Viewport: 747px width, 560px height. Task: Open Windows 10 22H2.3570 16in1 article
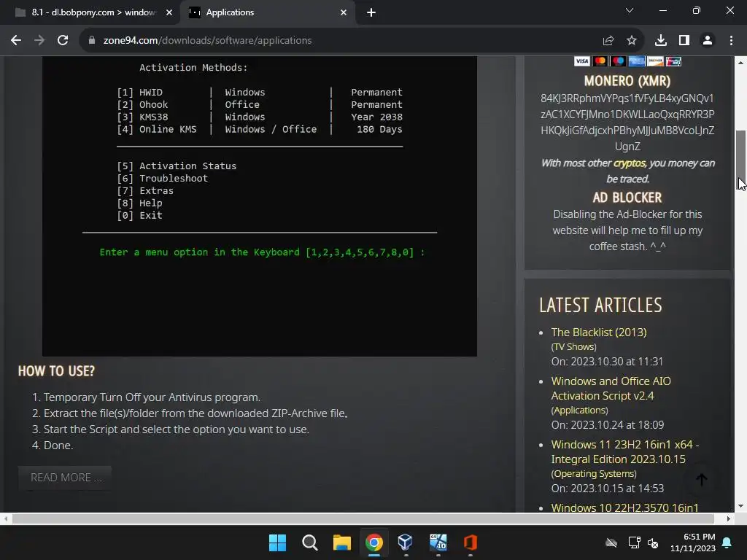[624, 507]
